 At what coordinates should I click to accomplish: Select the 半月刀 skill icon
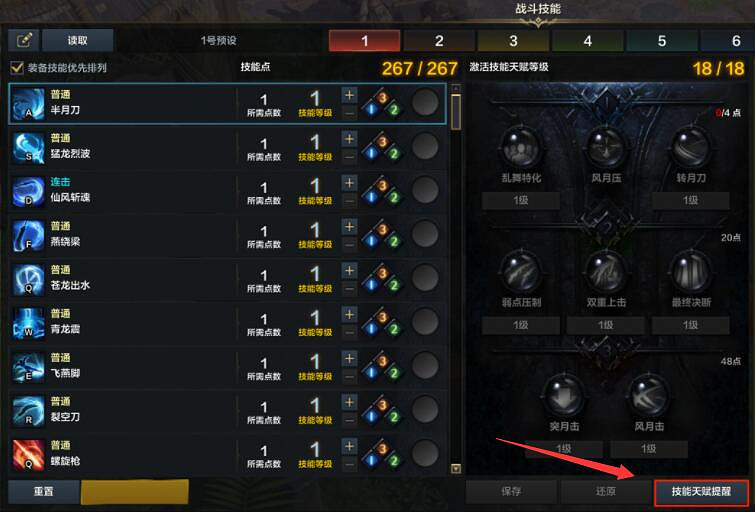click(28, 104)
